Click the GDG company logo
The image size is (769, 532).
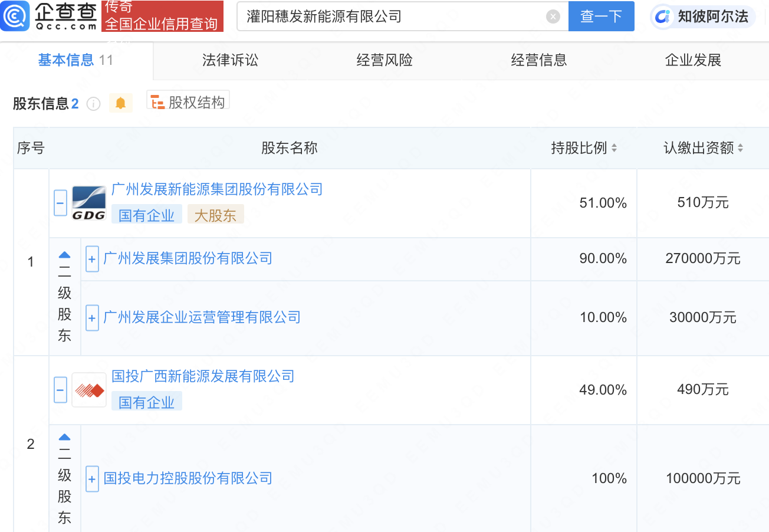coord(88,203)
